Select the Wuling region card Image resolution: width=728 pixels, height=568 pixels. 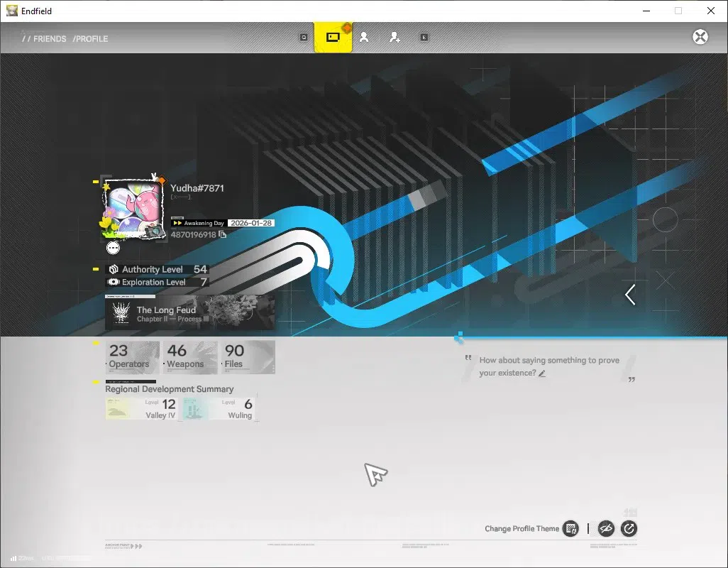click(x=219, y=409)
